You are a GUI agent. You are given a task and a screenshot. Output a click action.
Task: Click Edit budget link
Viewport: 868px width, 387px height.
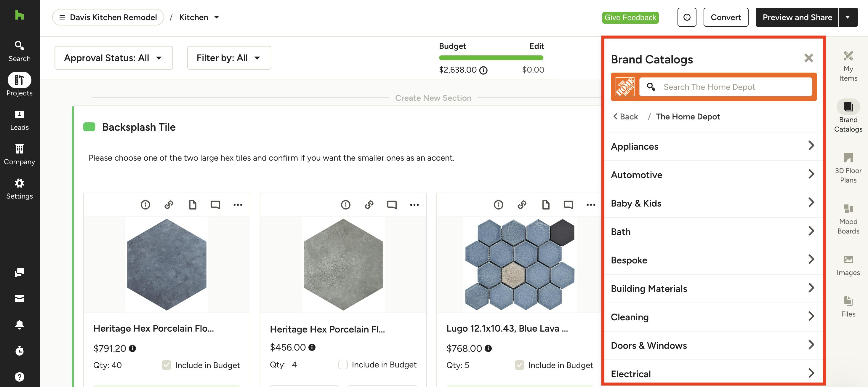537,46
